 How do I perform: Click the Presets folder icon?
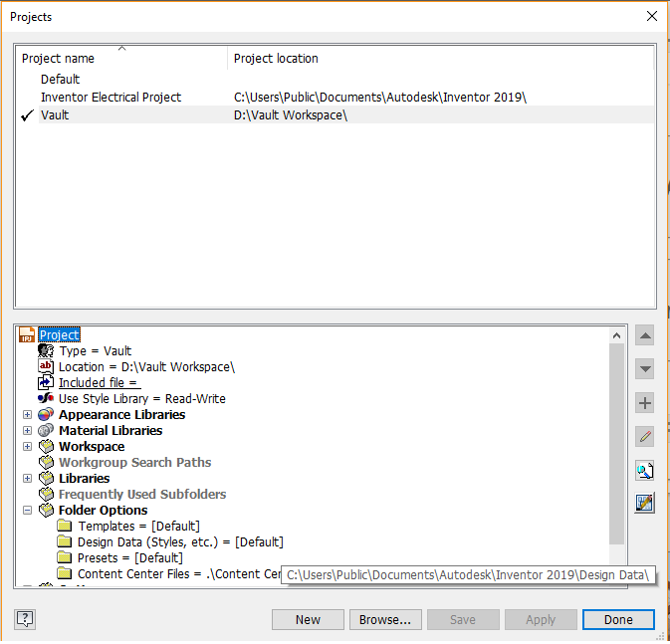[64, 557]
